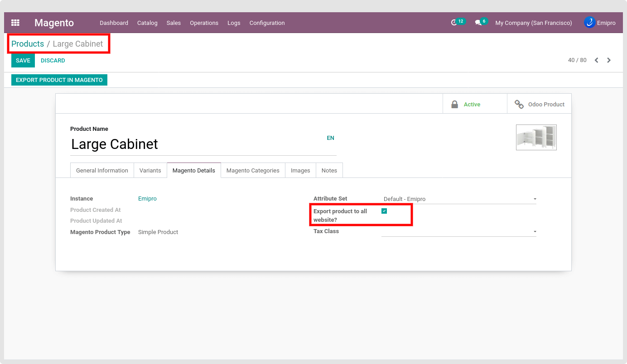Go to the previous record arrow
Viewport: 627px width, 364px height.
tap(597, 60)
